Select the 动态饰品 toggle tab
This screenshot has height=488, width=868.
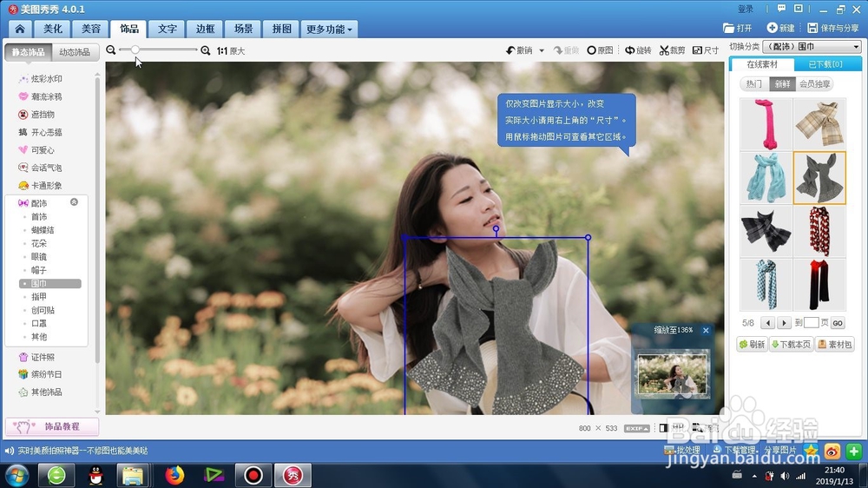(x=75, y=52)
